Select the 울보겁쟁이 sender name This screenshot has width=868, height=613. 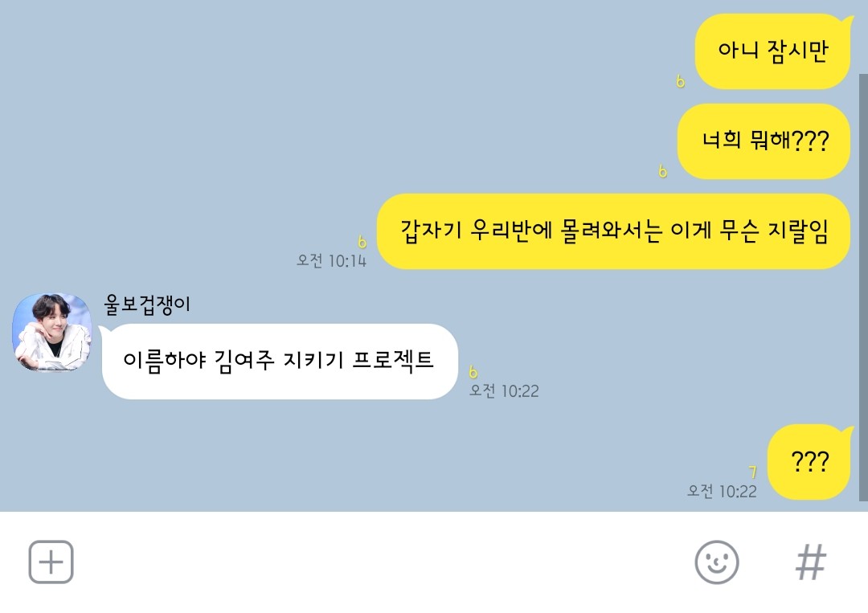click(x=147, y=304)
